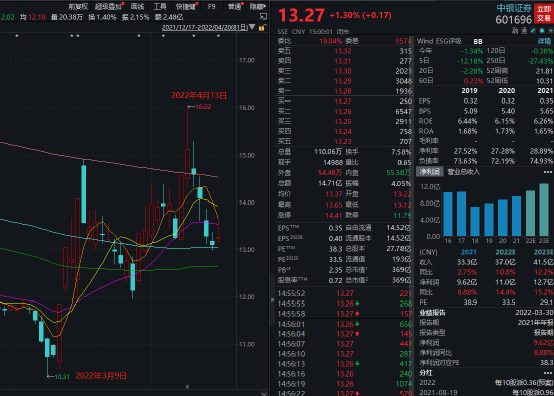Click the 融 margin trading indicator
Viewport: 554px width, 396px height.
tap(515, 31)
